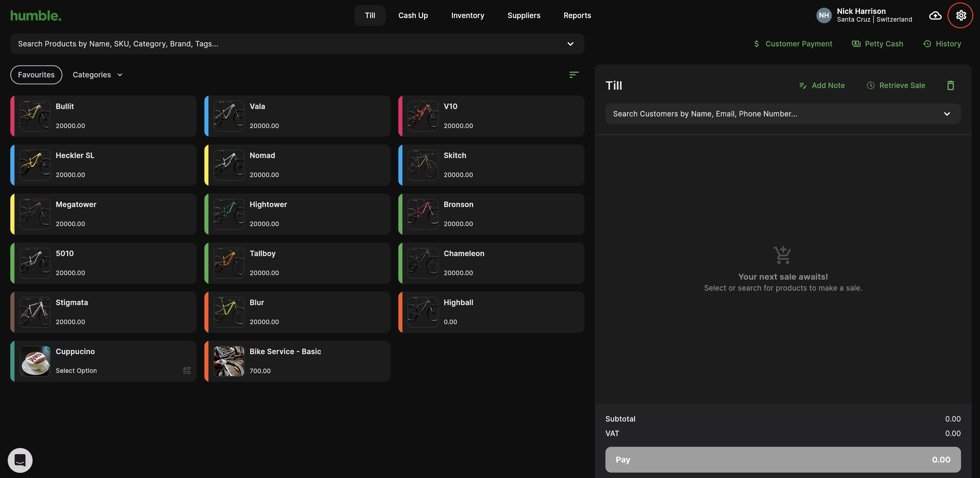Click the sort/filter lines icon
The image size is (980, 478).
click(x=574, y=75)
